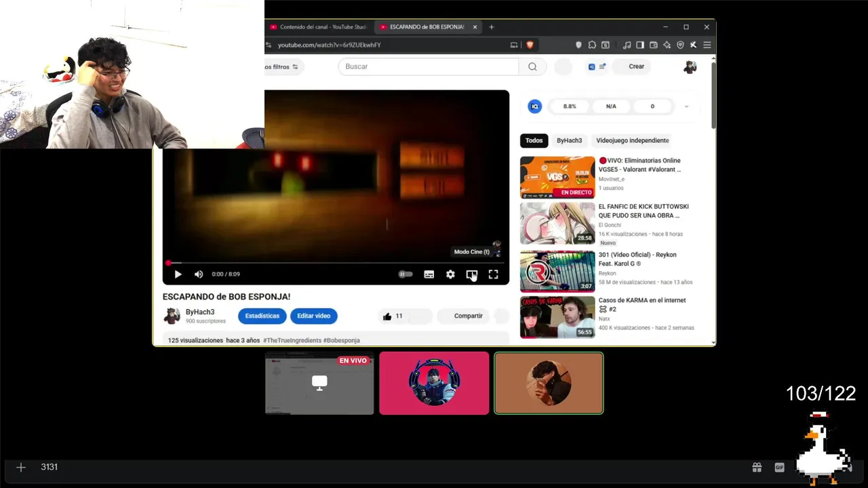Viewport: 868px width, 488px height.
Task: Open a new browser tab with plus
Action: pyautogui.click(x=492, y=27)
